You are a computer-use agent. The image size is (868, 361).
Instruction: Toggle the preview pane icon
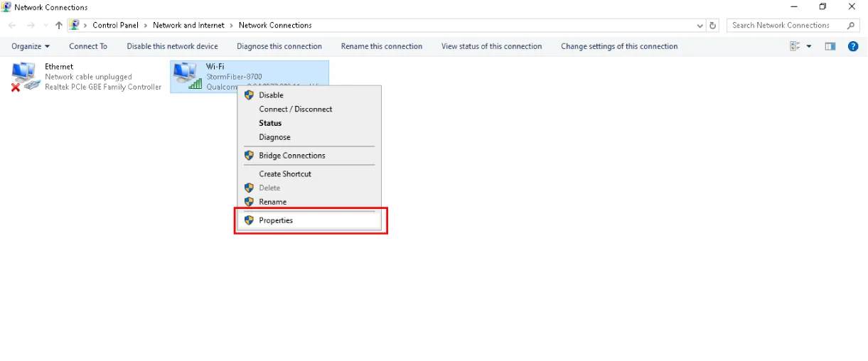click(830, 46)
